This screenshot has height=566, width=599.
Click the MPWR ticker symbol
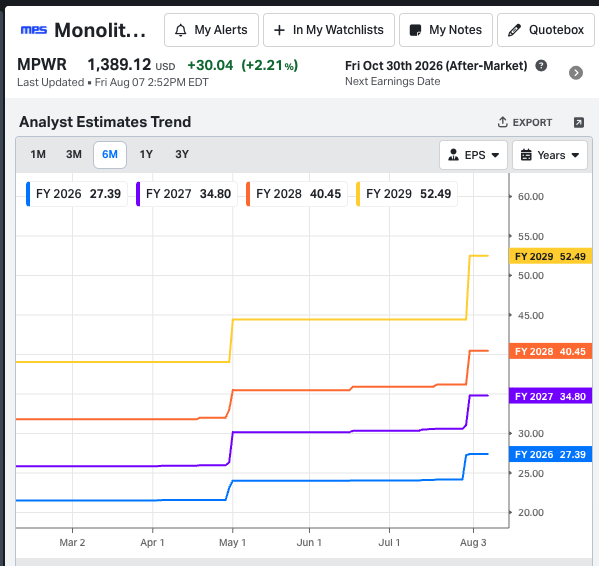coord(42,65)
